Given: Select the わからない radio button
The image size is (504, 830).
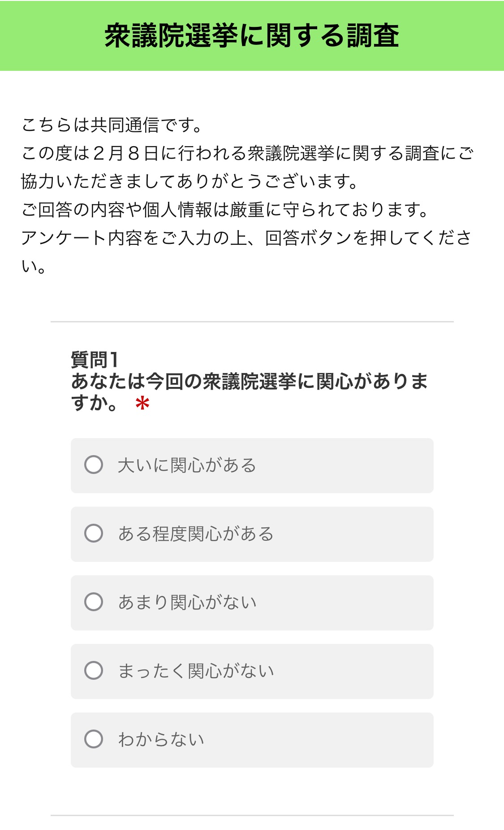Looking at the screenshot, I should (x=94, y=739).
